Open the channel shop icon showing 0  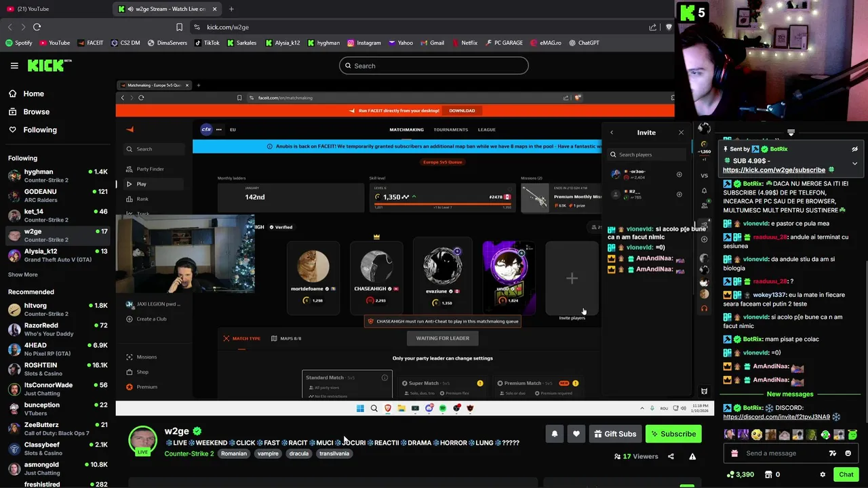[772, 474]
